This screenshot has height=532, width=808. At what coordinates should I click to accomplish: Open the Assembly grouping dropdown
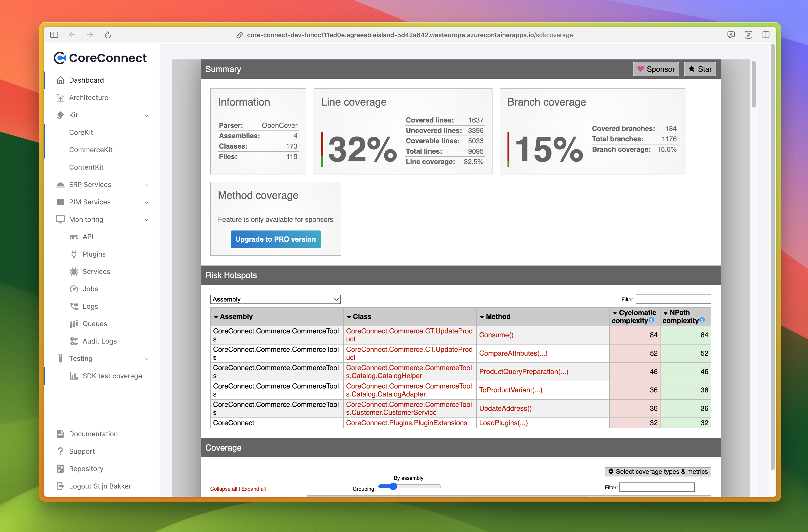275,299
